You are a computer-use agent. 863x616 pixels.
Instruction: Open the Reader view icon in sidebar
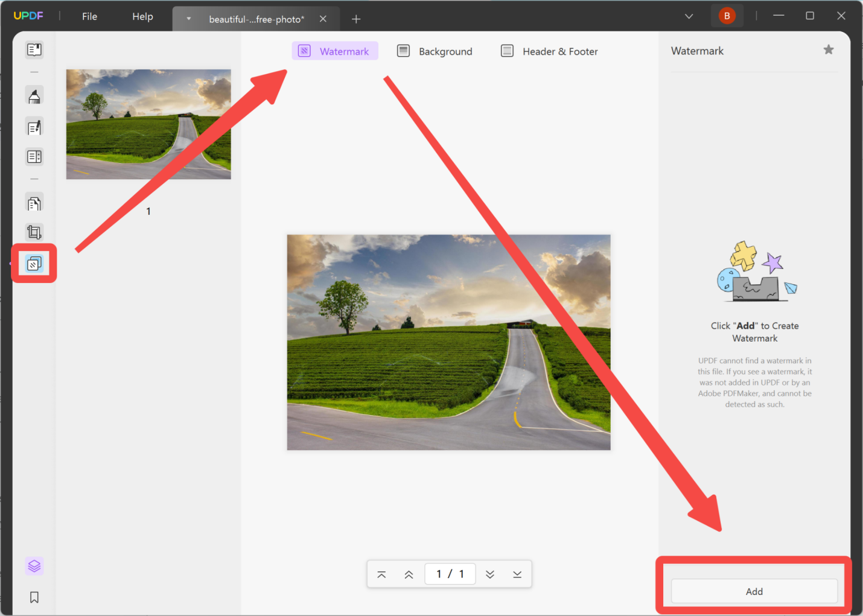34,49
